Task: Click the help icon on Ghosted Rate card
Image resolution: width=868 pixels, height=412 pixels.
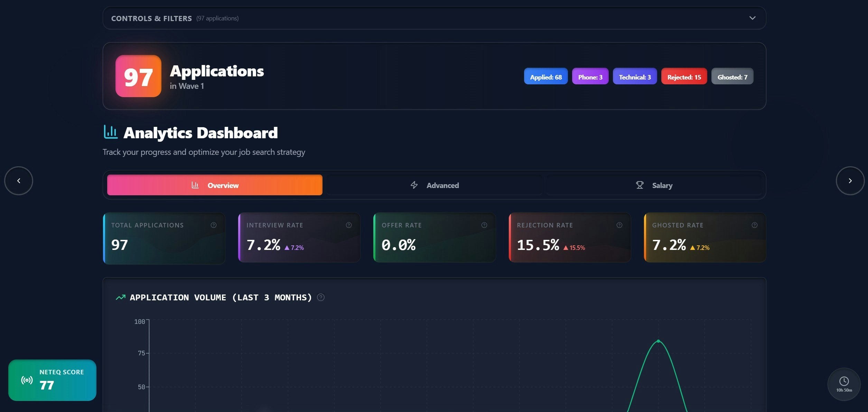Action: click(x=754, y=225)
